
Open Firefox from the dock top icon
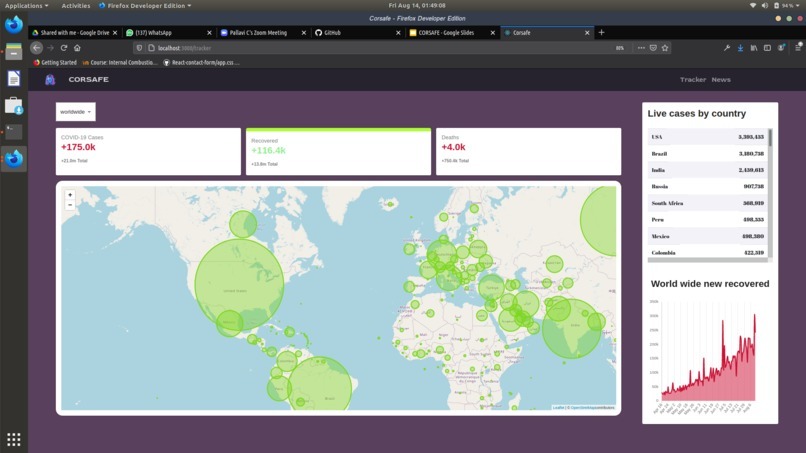point(14,24)
